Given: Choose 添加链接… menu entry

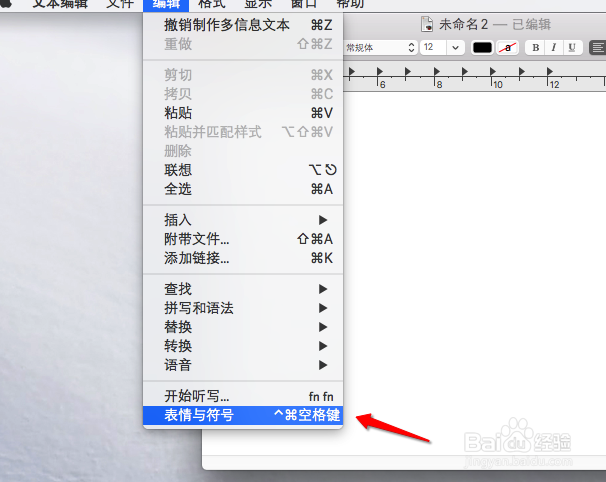Looking at the screenshot, I should 243,258.
